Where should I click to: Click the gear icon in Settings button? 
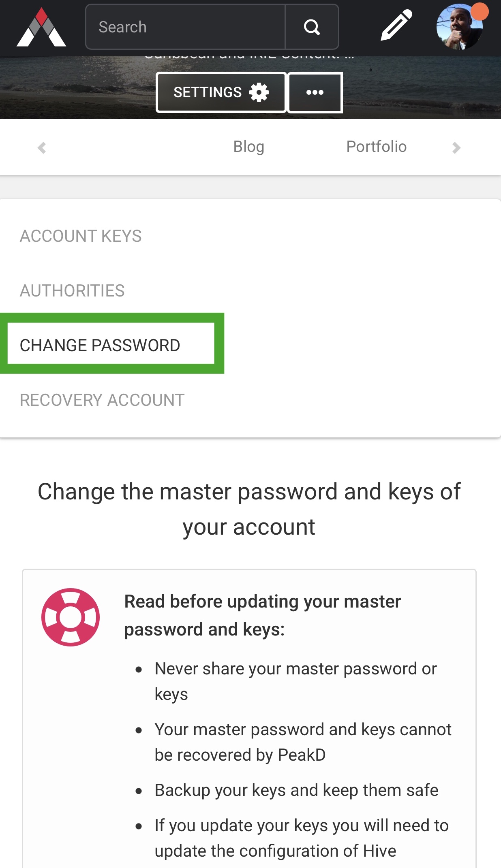click(259, 92)
